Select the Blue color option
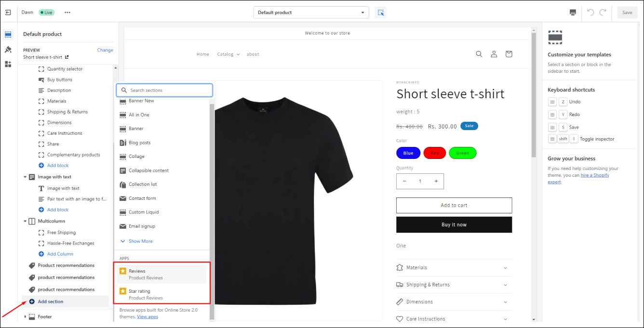The height and width of the screenshot is (328, 644). click(408, 153)
